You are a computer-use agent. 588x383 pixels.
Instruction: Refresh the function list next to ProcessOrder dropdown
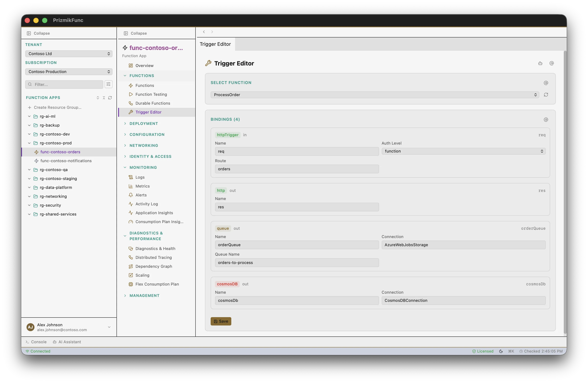(546, 95)
